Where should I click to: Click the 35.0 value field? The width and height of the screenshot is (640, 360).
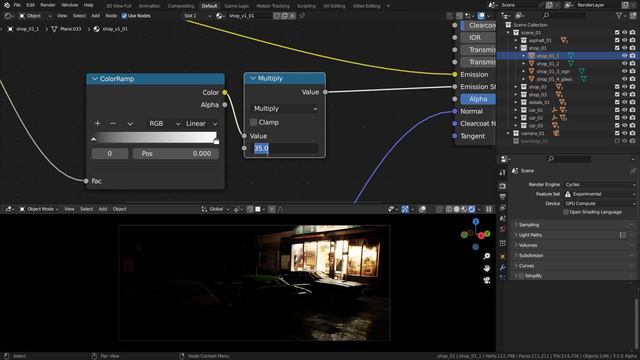point(285,148)
